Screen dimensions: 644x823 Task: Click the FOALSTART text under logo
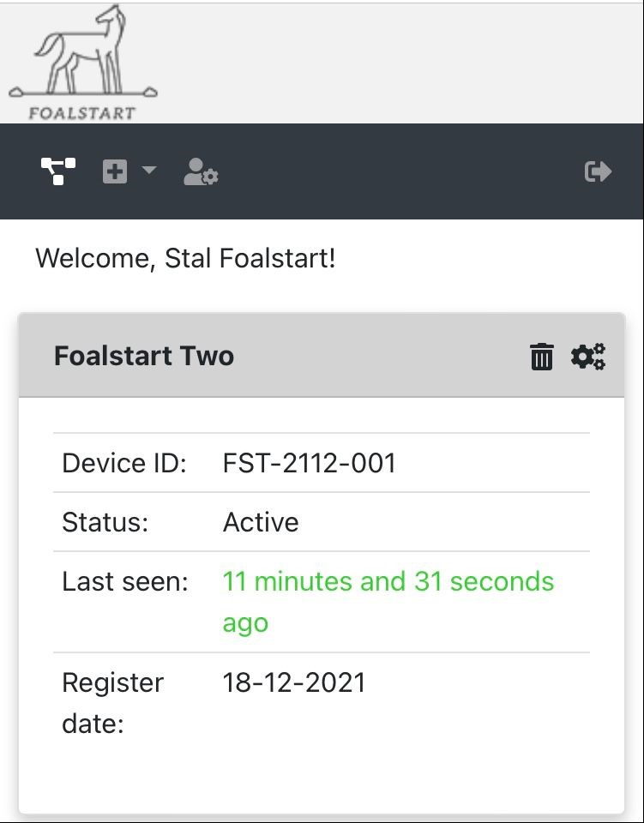81,113
